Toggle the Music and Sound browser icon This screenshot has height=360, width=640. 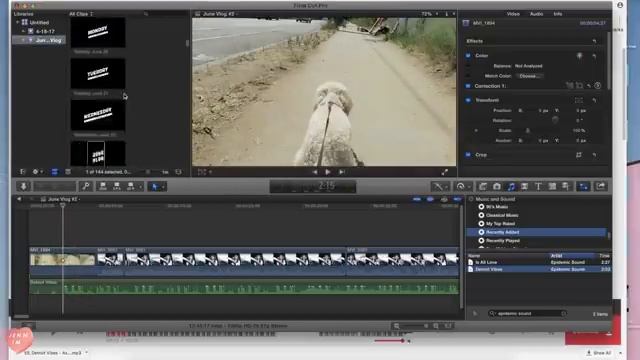pos(511,187)
